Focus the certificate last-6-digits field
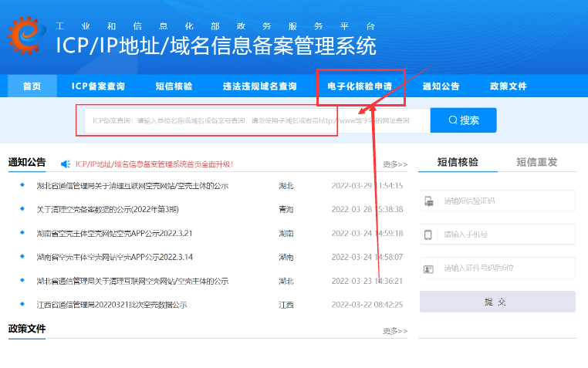The width and height of the screenshot is (588, 368). click(498, 268)
